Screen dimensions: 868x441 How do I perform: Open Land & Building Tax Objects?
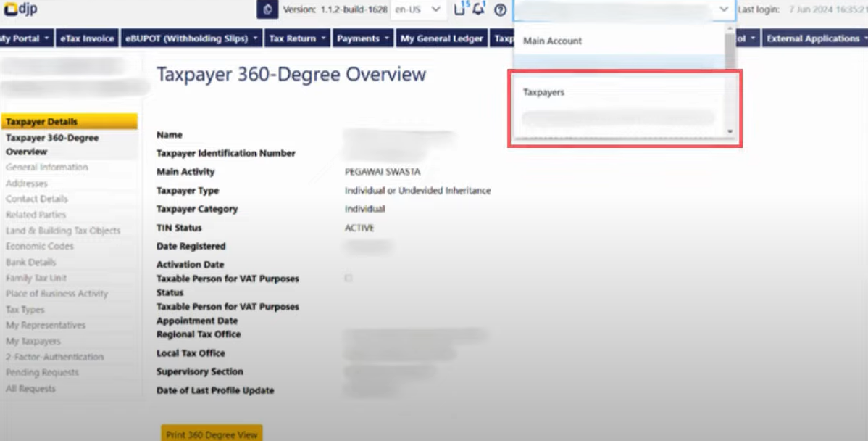click(63, 230)
